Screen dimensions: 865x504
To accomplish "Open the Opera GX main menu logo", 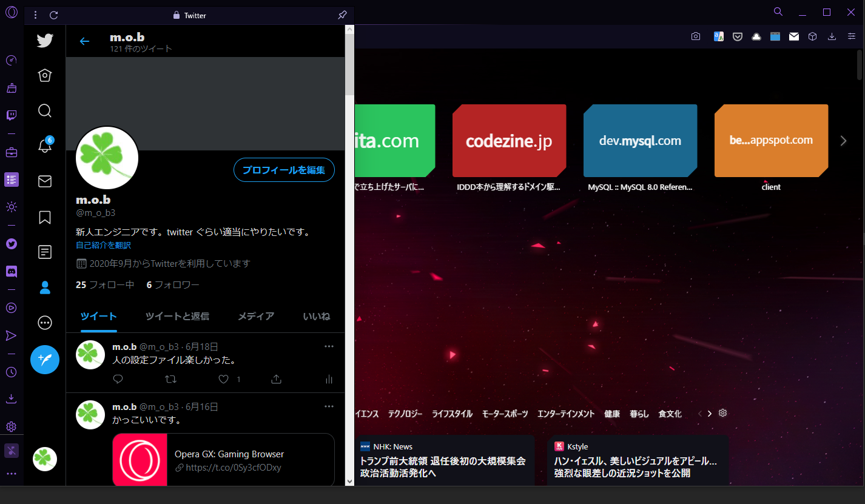I will coord(12,13).
